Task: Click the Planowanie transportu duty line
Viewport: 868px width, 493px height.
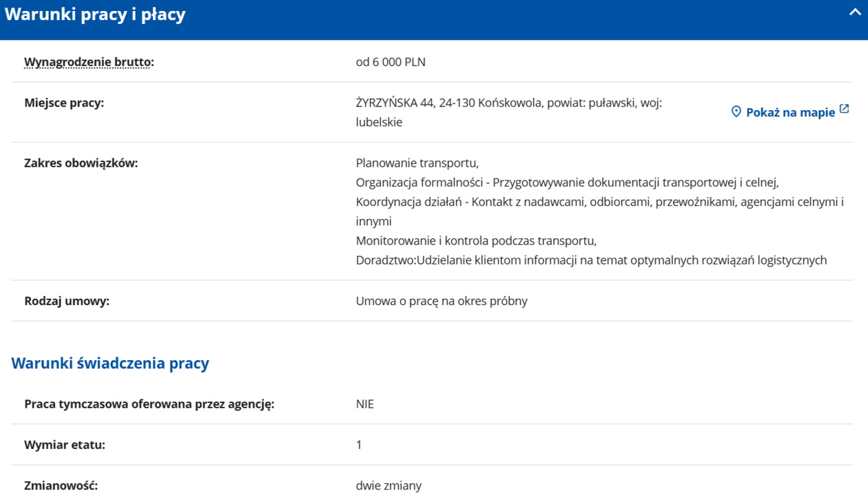Action: [x=417, y=163]
